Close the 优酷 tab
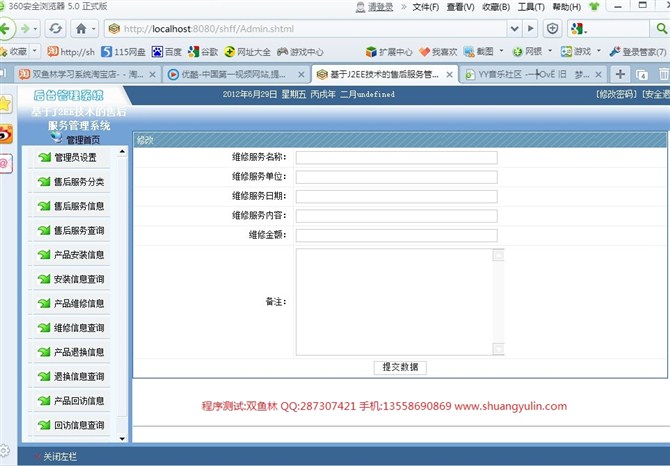This screenshot has height=466, width=670. pyautogui.click(x=301, y=74)
